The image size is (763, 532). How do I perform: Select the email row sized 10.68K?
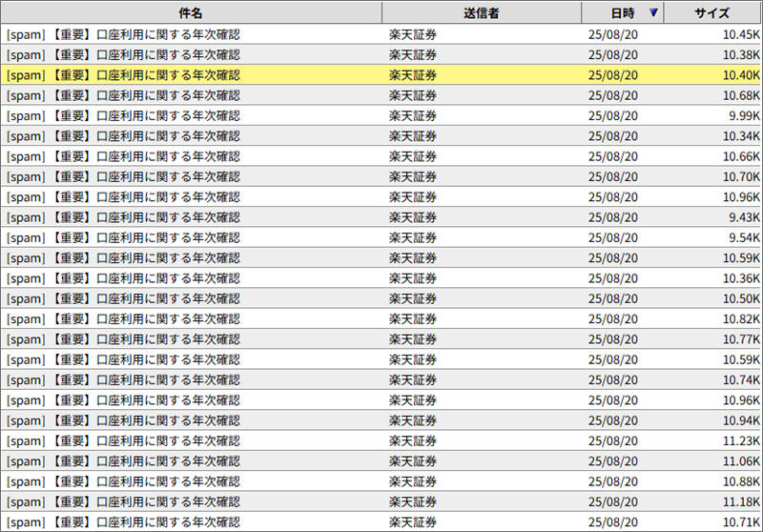tap(381, 95)
